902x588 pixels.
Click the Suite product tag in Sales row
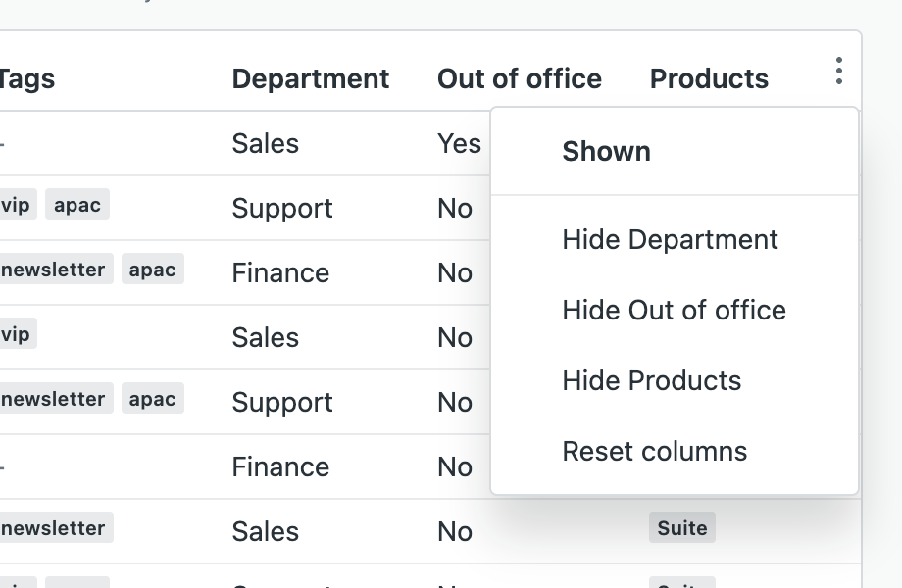point(682,527)
